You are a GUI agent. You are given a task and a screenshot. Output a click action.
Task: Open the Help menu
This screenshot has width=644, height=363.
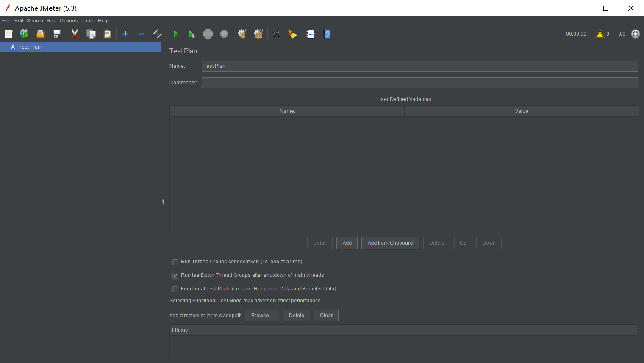point(103,21)
